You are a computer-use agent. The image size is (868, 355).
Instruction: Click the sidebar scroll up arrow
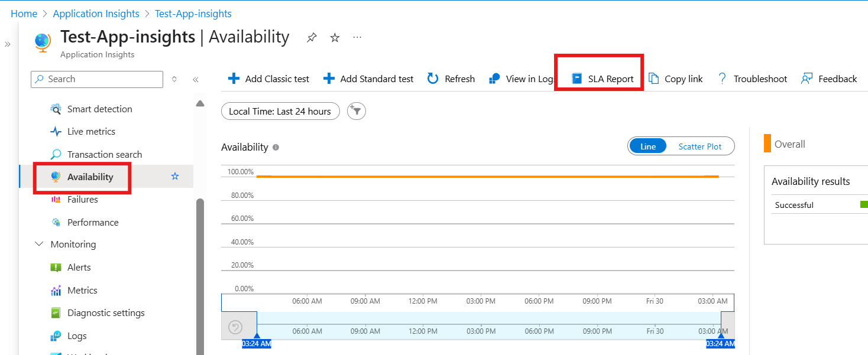[x=200, y=103]
